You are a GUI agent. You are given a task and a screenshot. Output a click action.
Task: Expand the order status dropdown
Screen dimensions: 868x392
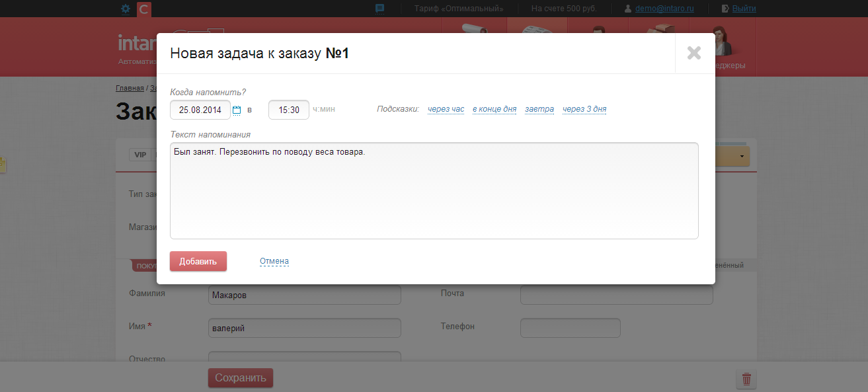point(742,156)
